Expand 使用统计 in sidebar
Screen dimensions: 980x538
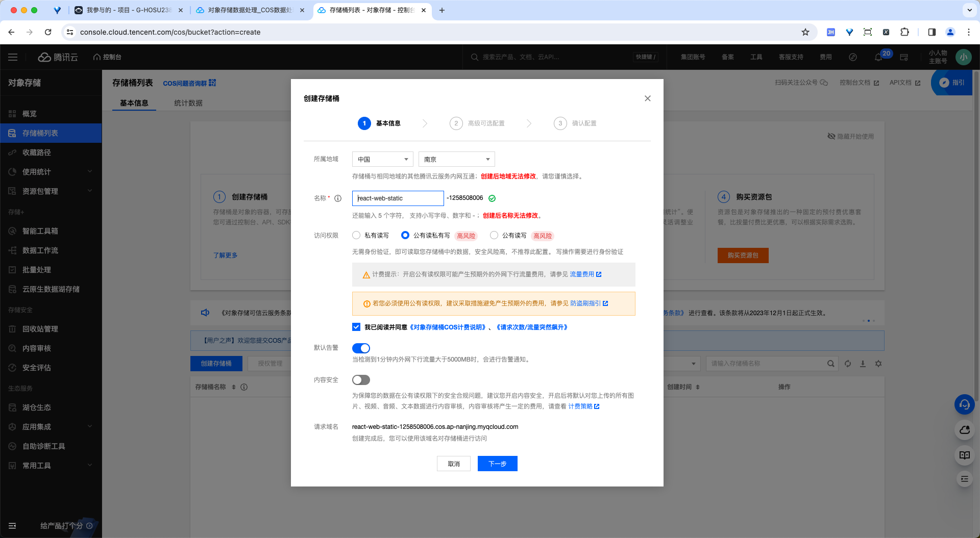(51, 172)
